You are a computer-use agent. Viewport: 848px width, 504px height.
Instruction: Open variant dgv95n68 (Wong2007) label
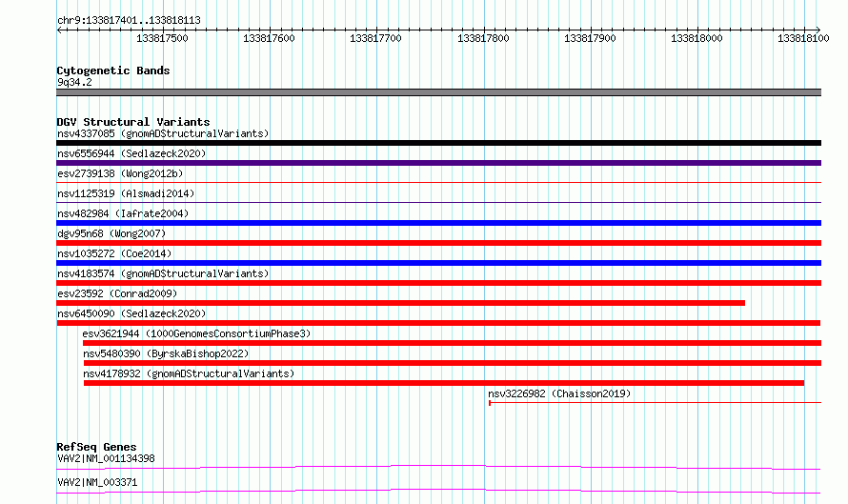point(111,233)
